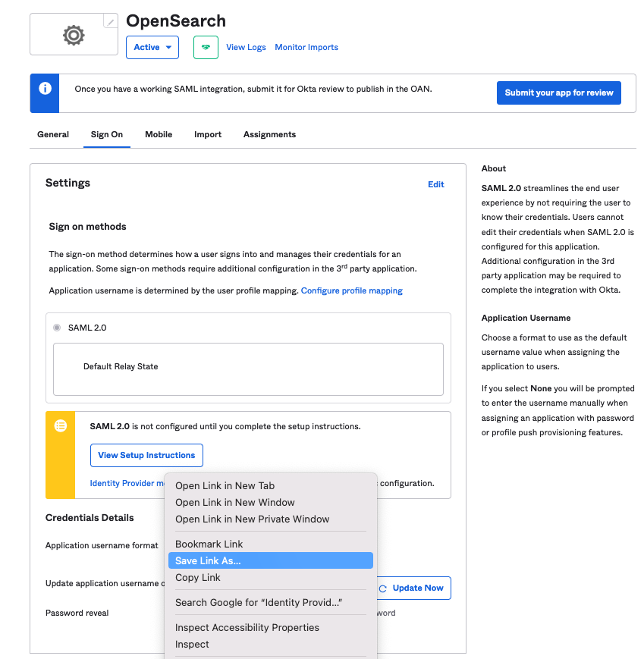
Task: Switch to the General tab
Action: tap(52, 134)
